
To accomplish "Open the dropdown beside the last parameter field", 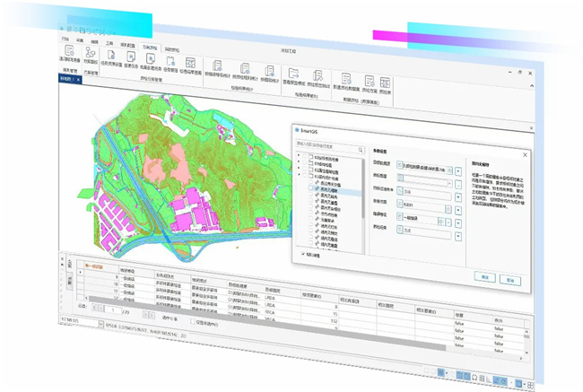I will (x=458, y=237).
